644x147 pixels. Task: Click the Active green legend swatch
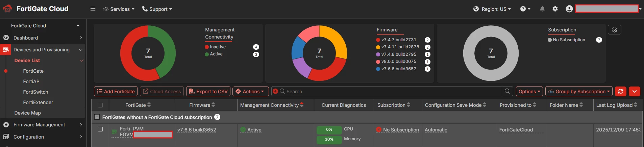point(207,54)
